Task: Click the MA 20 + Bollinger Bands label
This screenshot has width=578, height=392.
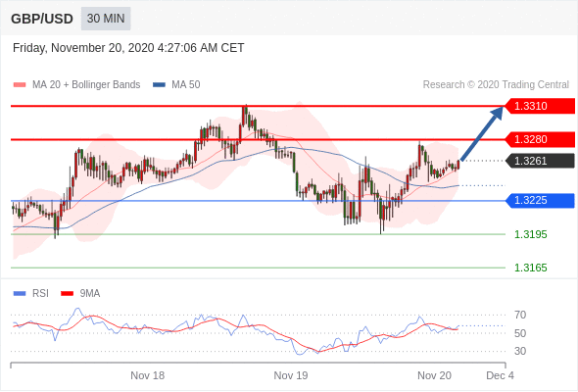Action: click(86, 85)
